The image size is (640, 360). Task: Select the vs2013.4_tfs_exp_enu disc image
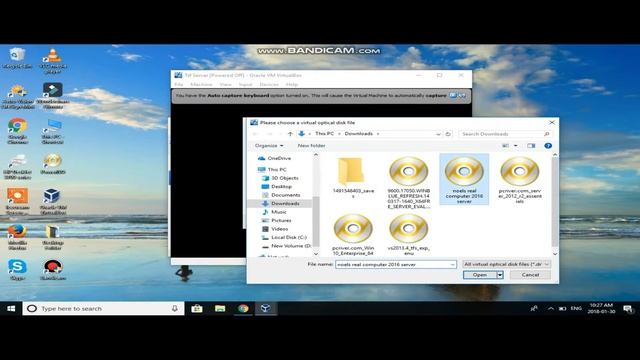409,235
